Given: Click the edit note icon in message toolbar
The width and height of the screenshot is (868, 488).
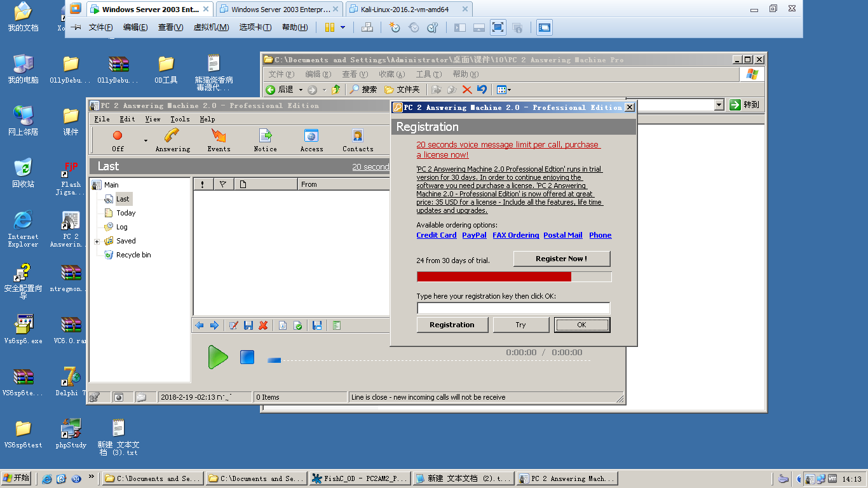Looking at the screenshot, I should (233, 325).
